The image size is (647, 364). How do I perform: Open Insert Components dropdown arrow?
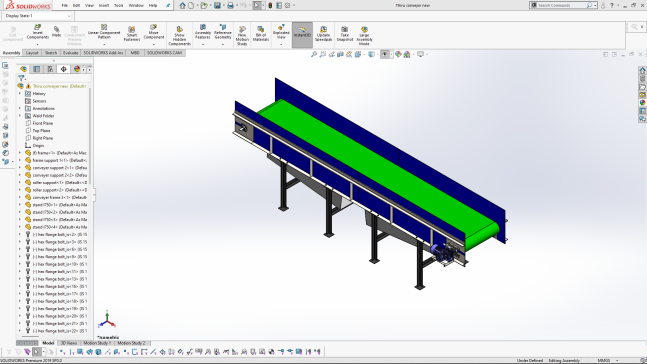point(38,44)
